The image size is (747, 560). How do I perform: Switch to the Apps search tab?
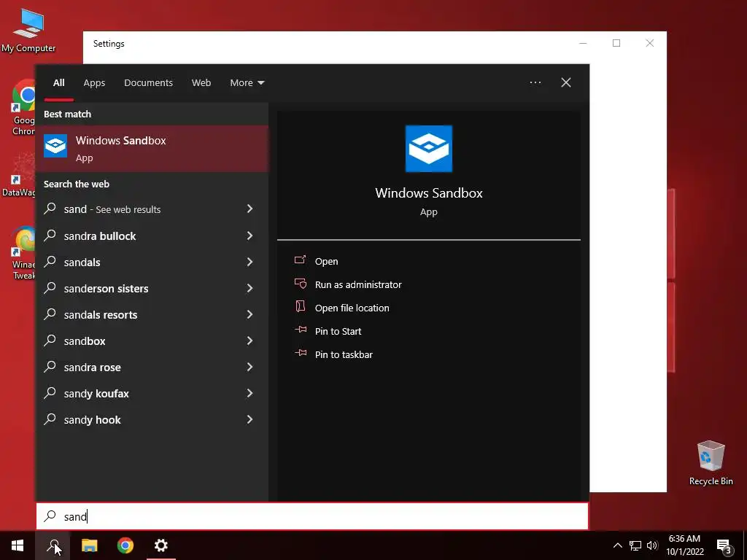pyautogui.click(x=94, y=83)
